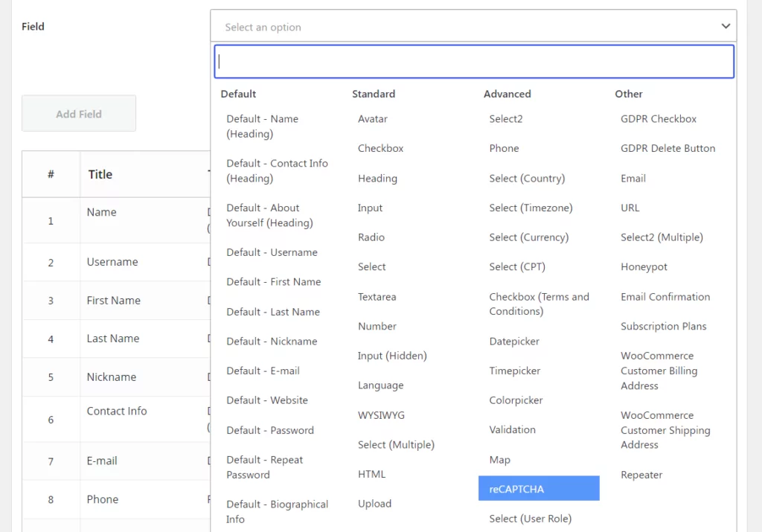Select the Select (User Role) option
The height and width of the screenshot is (532, 762).
pyautogui.click(x=530, y=519)
